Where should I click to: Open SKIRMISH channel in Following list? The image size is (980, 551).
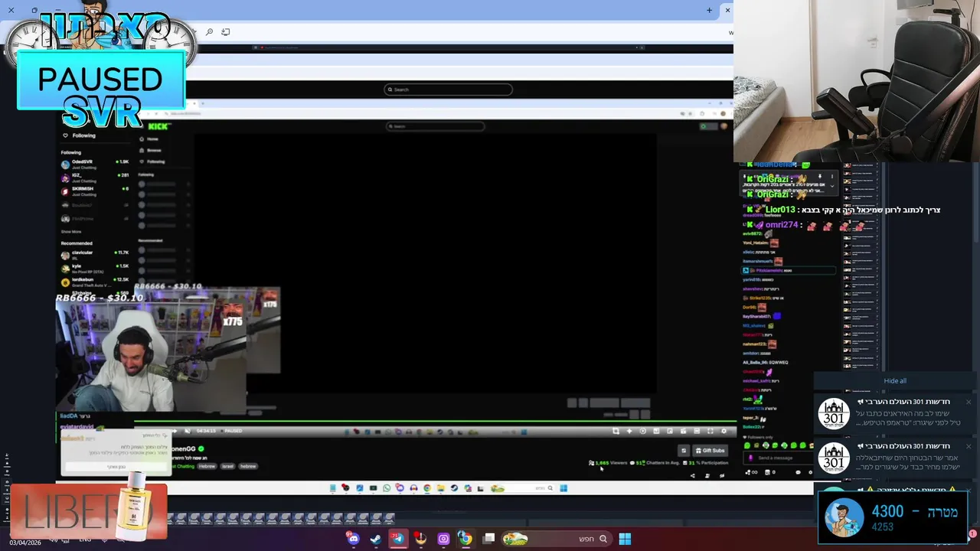[96, 191]
